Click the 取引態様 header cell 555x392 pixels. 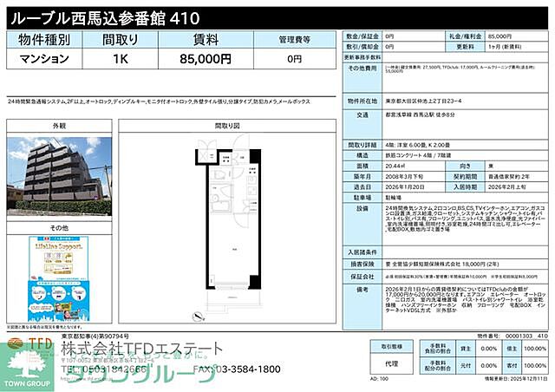[390, 345]
